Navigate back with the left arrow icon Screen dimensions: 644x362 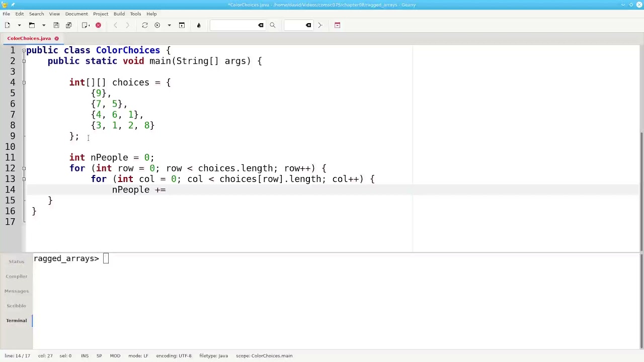tap(115, 25)
